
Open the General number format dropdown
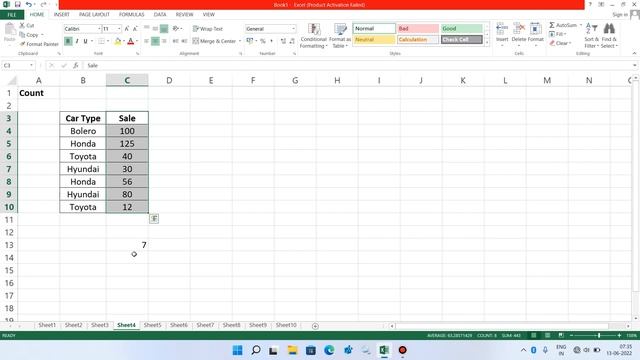tap(293, 29)
